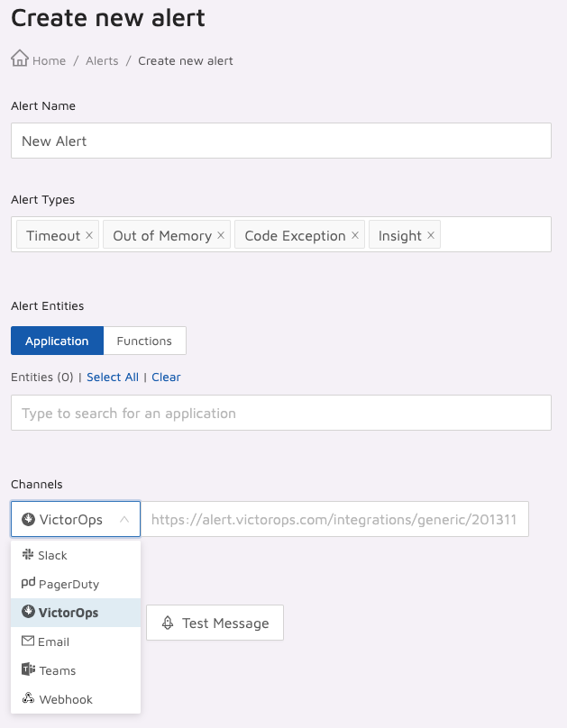Click empty area of Alert Types selector

(x=495, y=234)
